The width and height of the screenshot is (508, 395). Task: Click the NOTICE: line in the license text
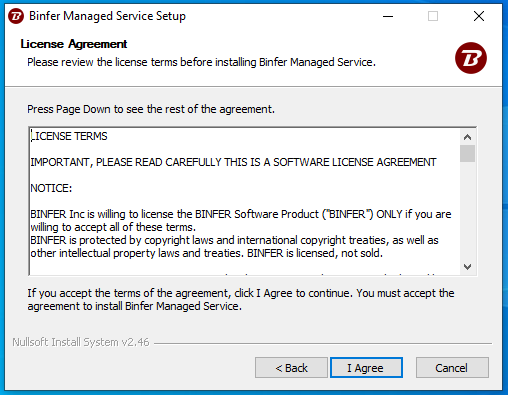(51, 188)
